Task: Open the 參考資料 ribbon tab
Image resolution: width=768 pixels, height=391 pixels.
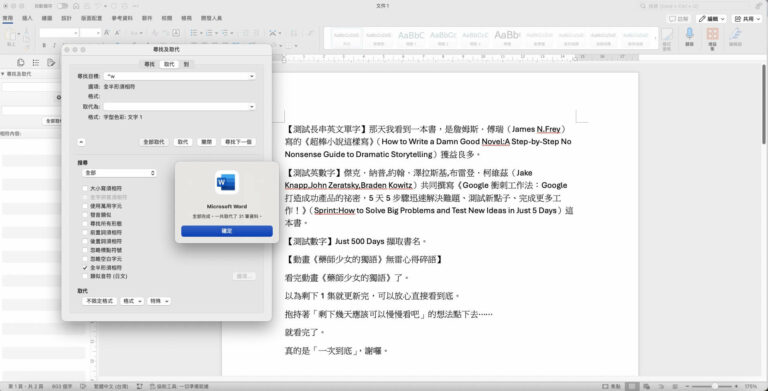Action: point(122,18)
